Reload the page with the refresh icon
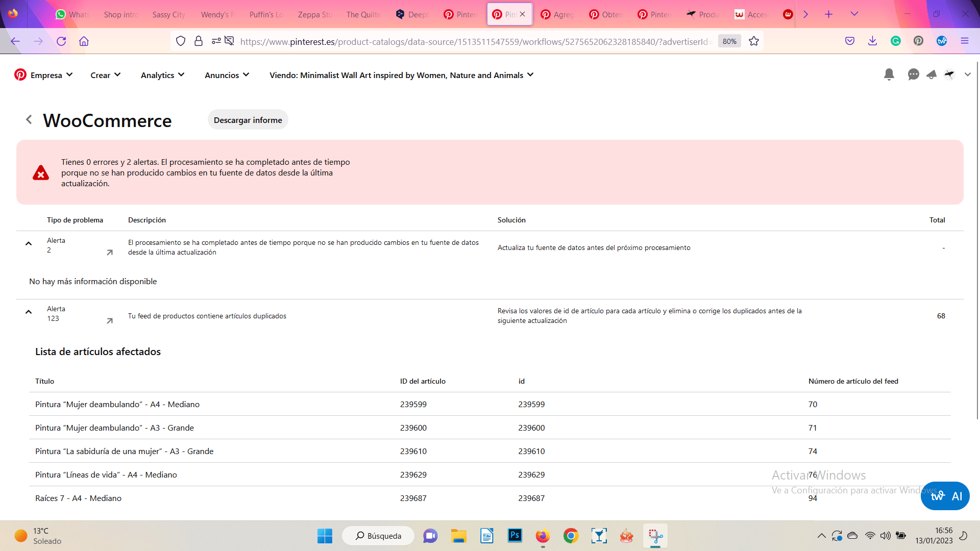This screenshot has width=980, height=551. [x=61, y=41]
